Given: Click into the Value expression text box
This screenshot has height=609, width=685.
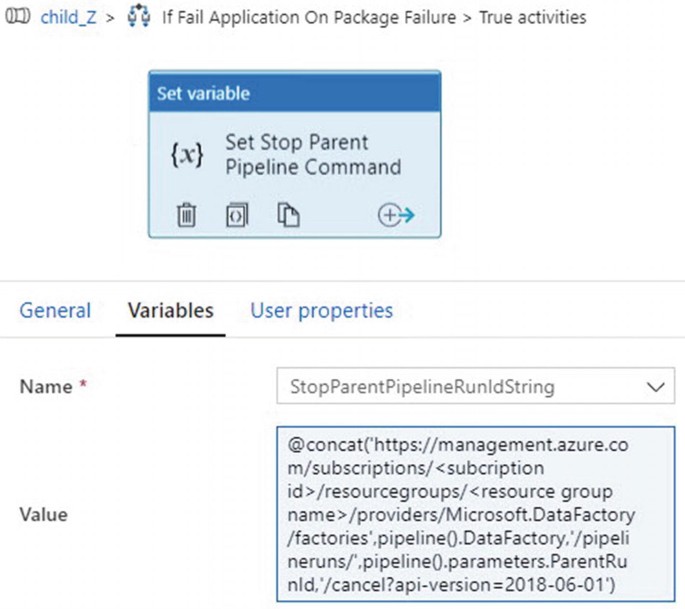Looking at the screenshot, I should tap(475, 514).
